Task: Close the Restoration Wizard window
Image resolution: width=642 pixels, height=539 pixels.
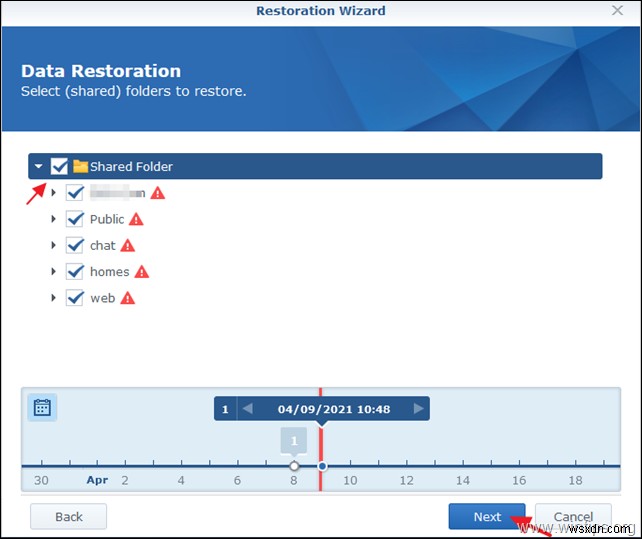Action: pyautogui.click(x=617, y=10)
